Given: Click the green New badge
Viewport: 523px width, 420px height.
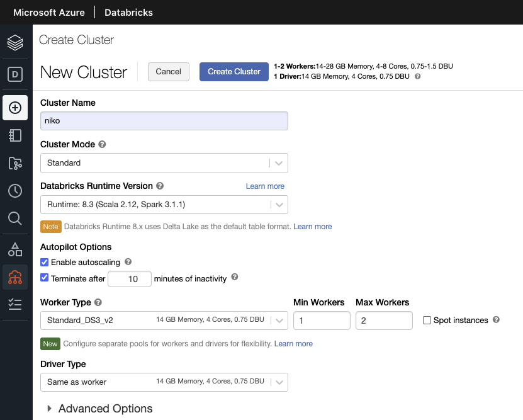Looking at the screenshot, I should pos(50,344).
